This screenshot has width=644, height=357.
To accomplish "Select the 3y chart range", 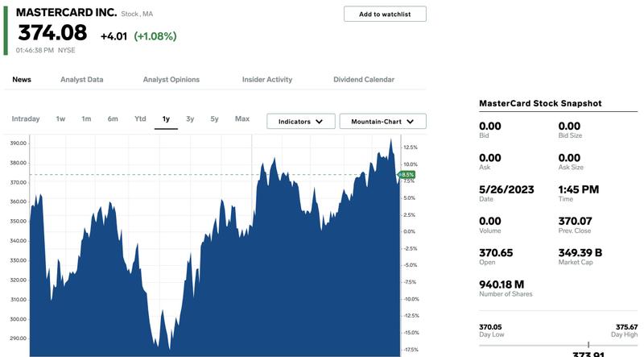I will coord(190,118).
